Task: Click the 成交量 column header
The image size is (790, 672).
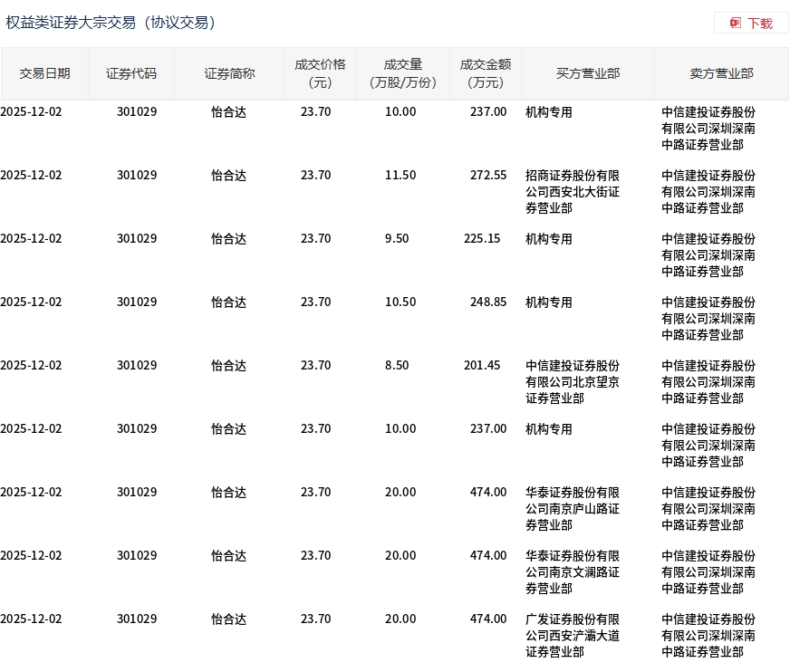Action: coord(402,73)
